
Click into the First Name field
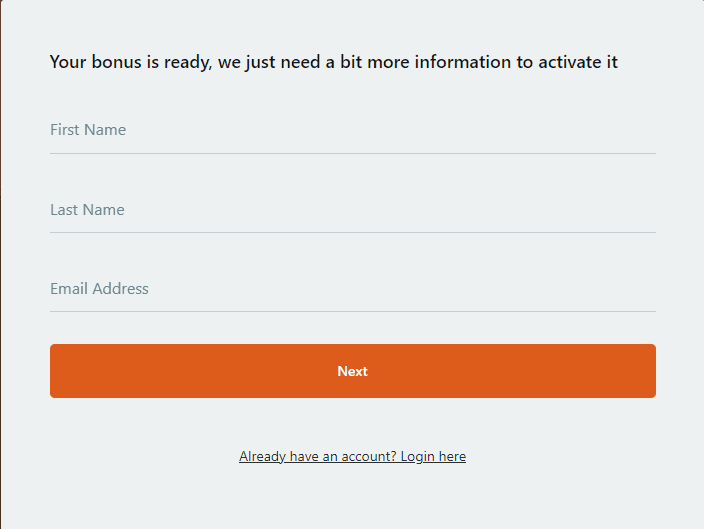tap(352, 131)
